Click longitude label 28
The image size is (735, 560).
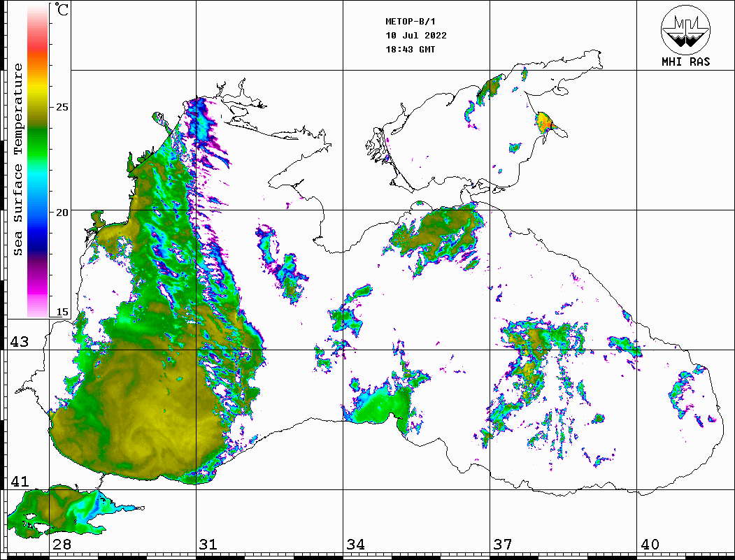(62, 545)
